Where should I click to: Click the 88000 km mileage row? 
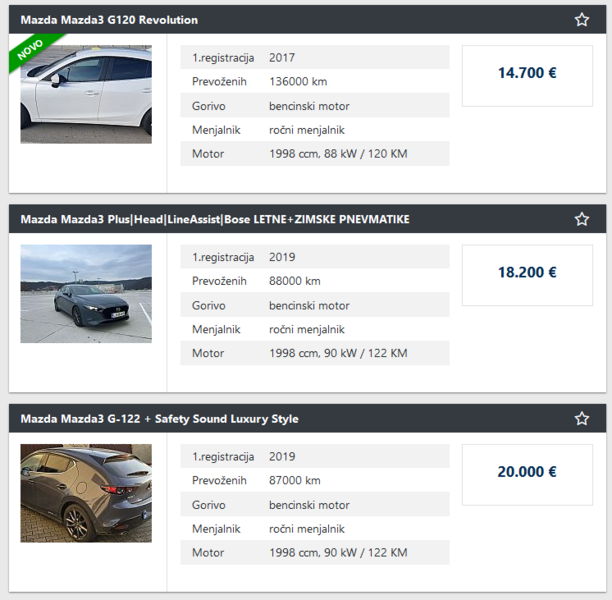click(x=314, y=281)
